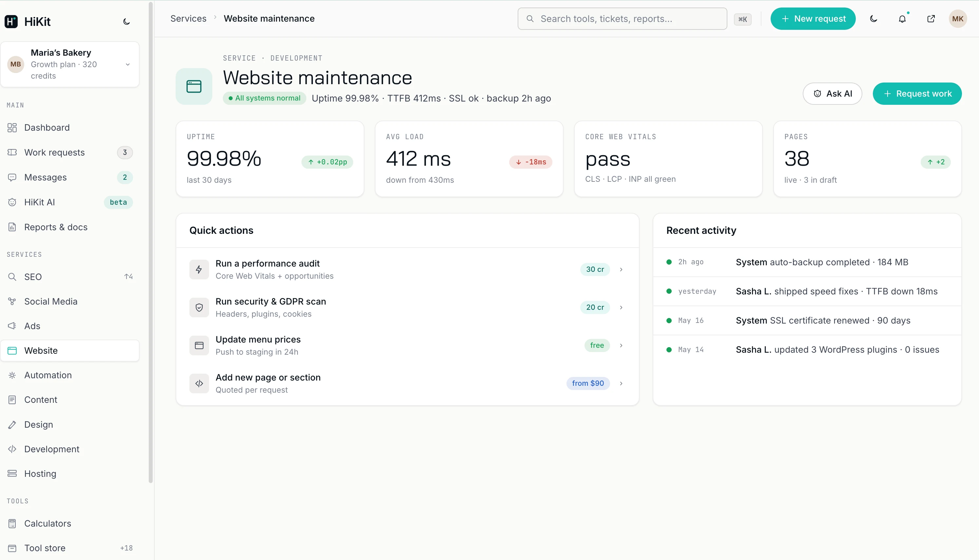
Task: Focus the Search tools, tickets, reports field
Action: [x=623, y=18]
